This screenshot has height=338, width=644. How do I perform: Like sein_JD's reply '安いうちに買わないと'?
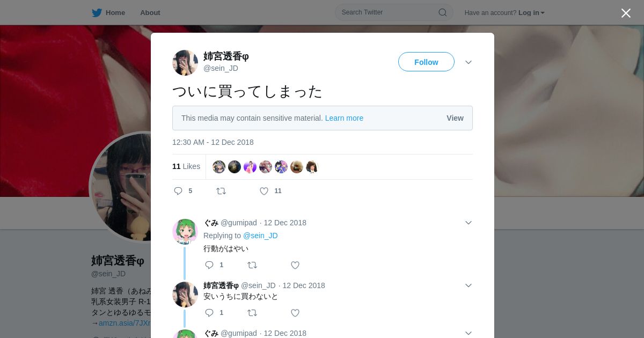point(295,313)
